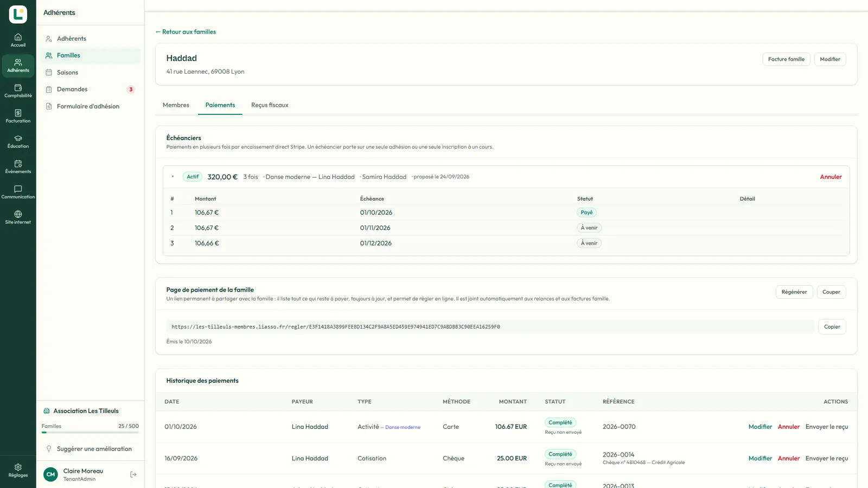The height and width of the screenshot is (488, 868).
Task: Open the Danse moderne activity link
Action: point(403,427)
